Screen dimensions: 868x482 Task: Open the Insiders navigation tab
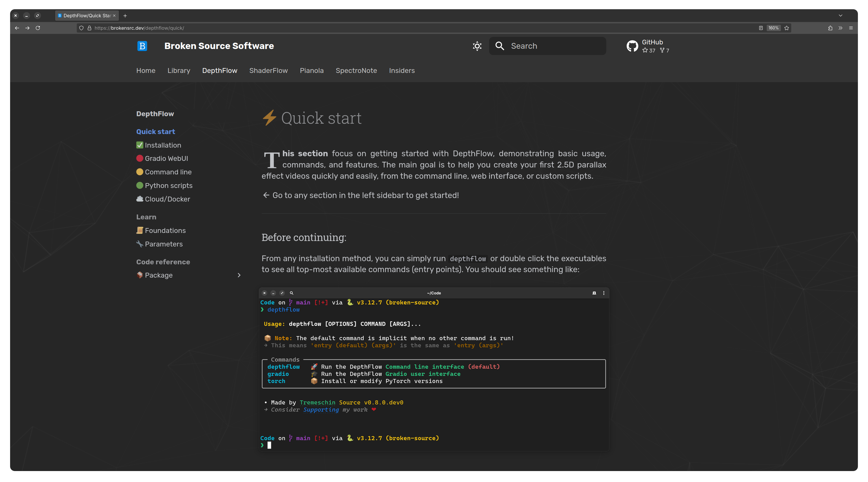pyautogui.click(x=402, y=70)
